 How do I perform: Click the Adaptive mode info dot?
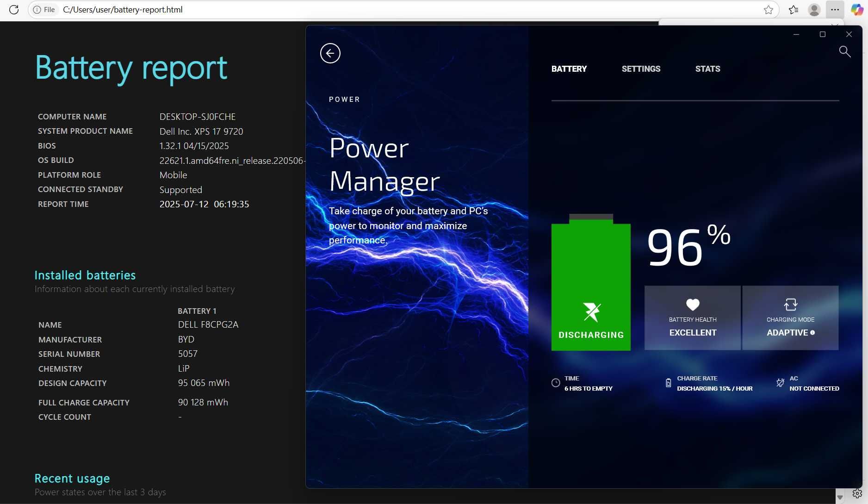point(812,333)
